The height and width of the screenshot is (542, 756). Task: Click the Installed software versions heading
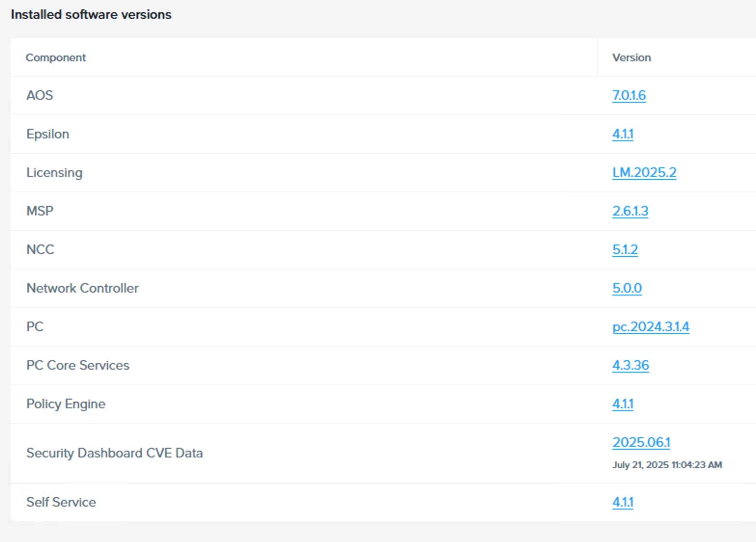pyautogui.click(x=91, y=14)
